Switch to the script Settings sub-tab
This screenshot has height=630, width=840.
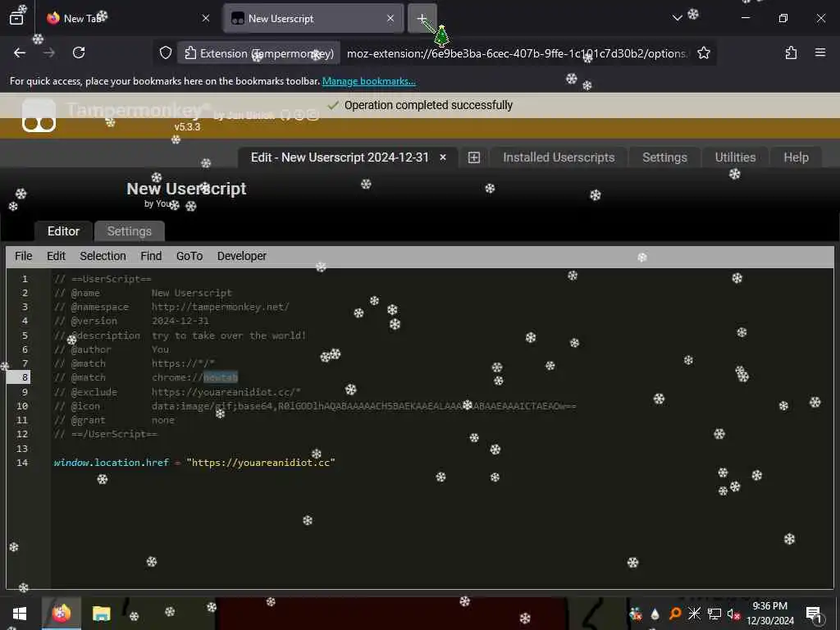click(129, 231)
